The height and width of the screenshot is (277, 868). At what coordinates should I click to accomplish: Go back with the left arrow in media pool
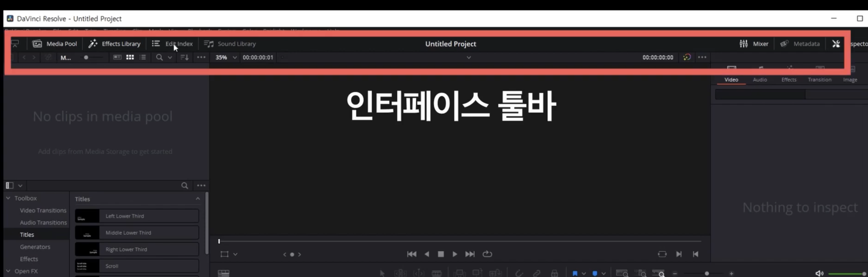tap(24, 57)
